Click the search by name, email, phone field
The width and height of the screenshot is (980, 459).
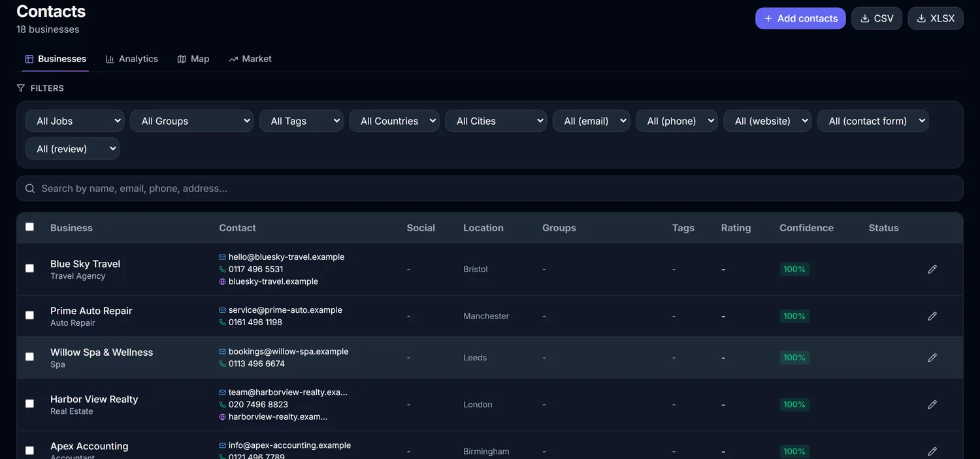[x=490, y=188]
